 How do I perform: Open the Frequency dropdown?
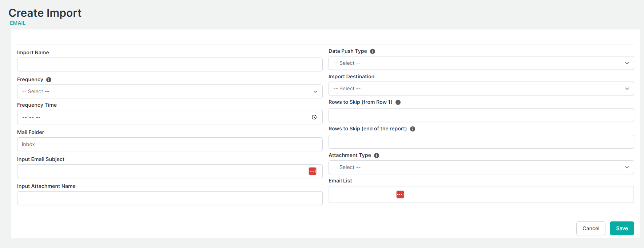pyautogui.click(x=170, y=91)
